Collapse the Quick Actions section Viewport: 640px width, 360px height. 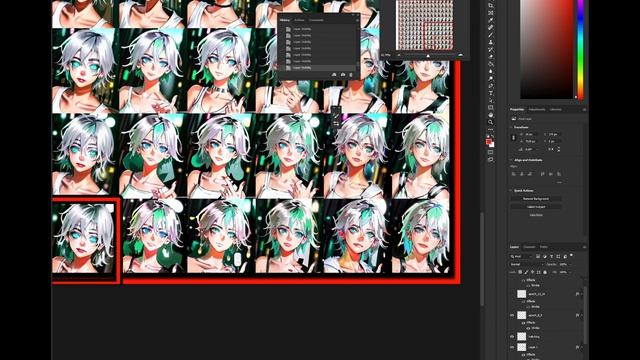511,191
